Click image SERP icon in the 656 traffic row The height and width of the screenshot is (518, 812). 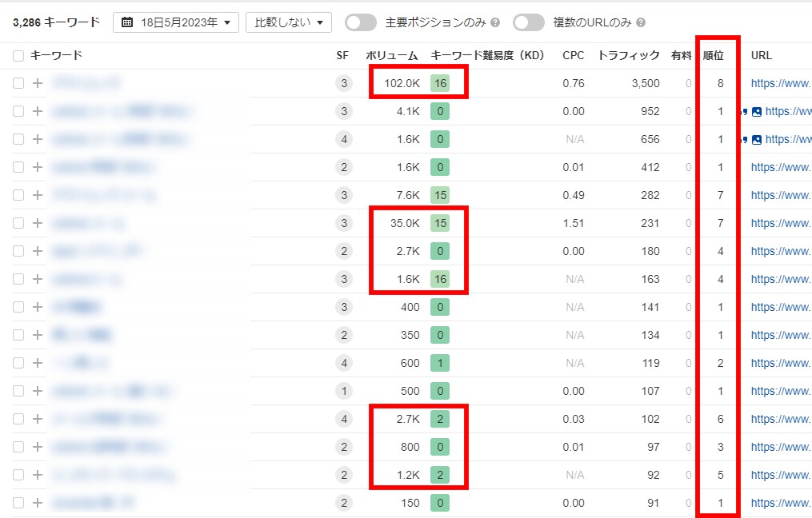757,139
